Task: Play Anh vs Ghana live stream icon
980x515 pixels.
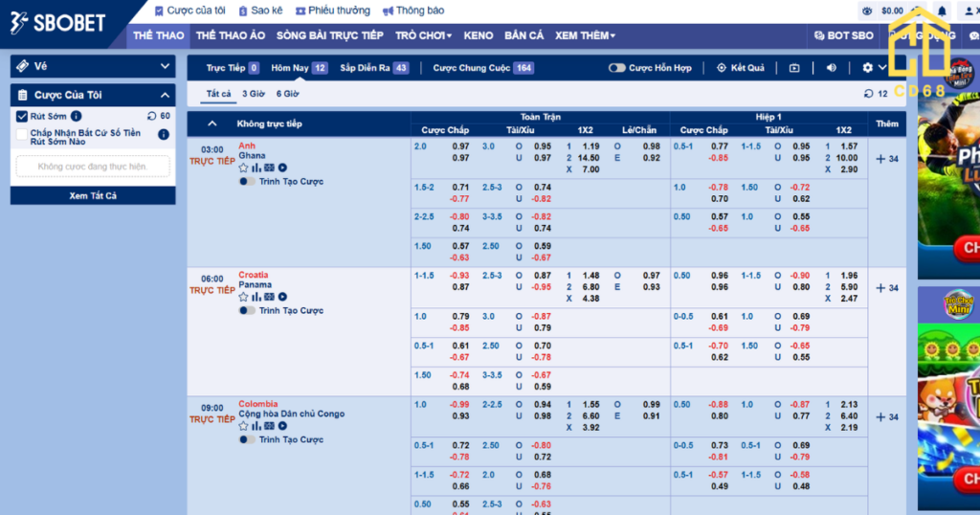Action: [x=282, y=168]
